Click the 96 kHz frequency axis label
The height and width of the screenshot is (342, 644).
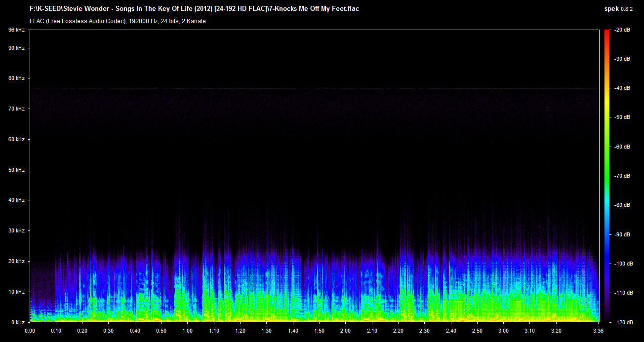[x=16, y=30]
